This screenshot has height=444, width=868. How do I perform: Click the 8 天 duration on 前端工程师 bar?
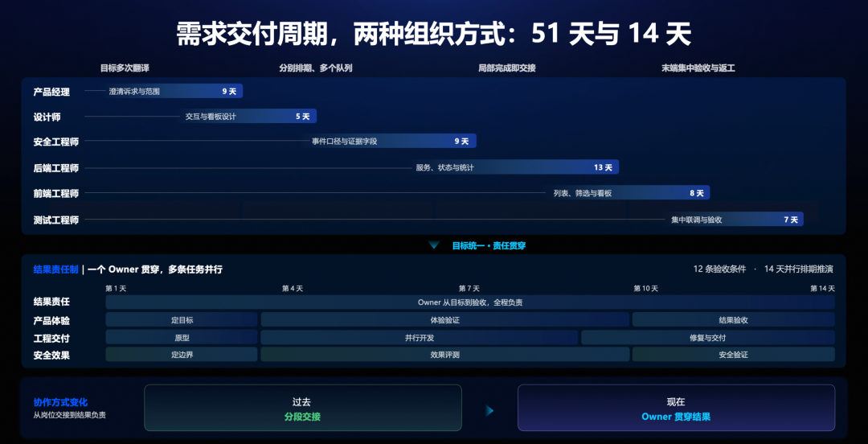coord(696,194)
